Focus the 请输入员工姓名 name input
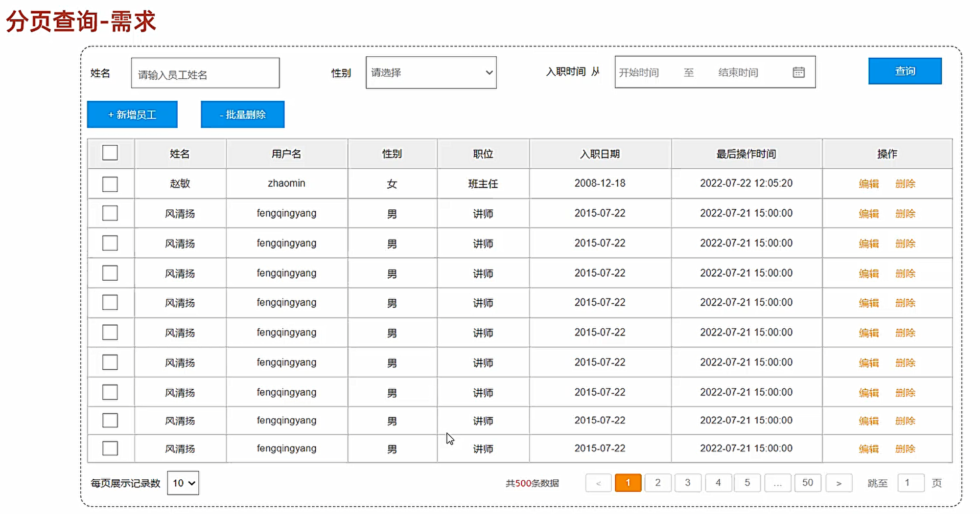The height and width of the screenshot is (514, 980). [x=206, y=73]
